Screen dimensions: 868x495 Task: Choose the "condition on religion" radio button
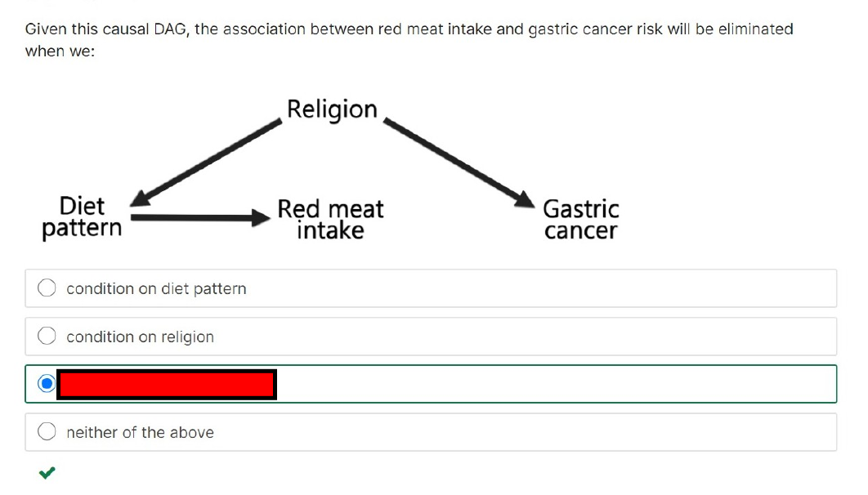tap(47, 336)
